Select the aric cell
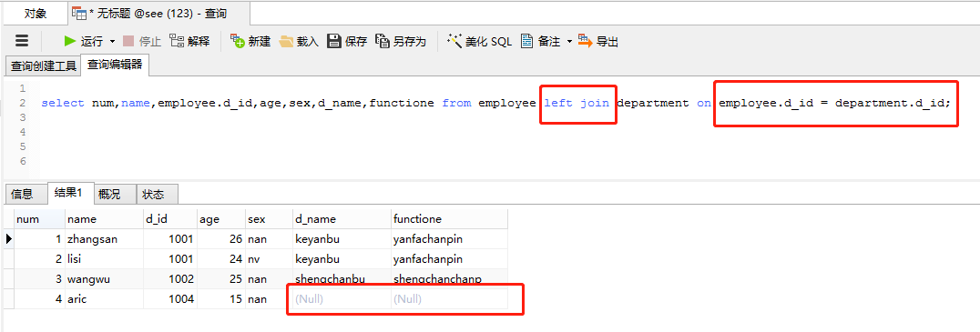The width and height of the screenshot is (980, 332). coord(104,299)
